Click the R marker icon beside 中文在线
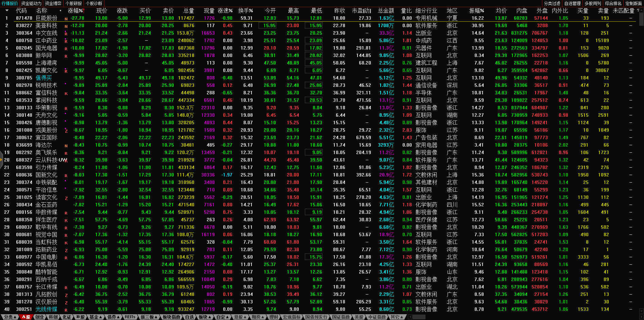The width and height of the screenshot is (644, 320). click(66, 34)
